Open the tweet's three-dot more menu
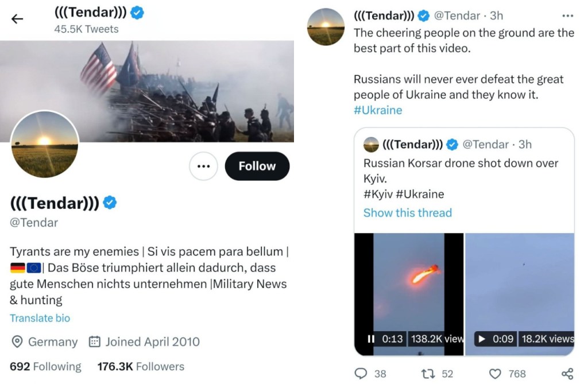 (567, 15)
